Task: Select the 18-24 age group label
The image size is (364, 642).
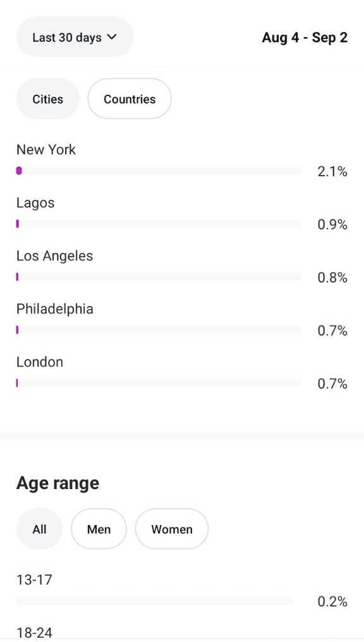Action: click(34, 633)
